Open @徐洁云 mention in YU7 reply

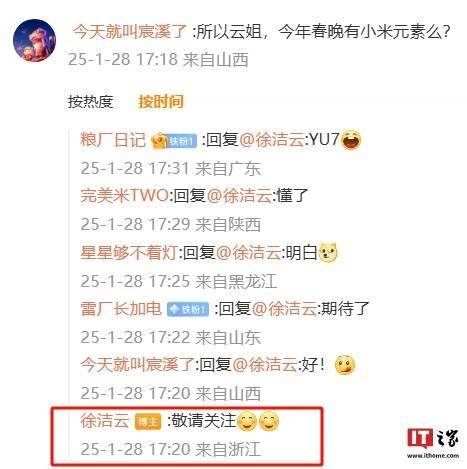[271, 140]
